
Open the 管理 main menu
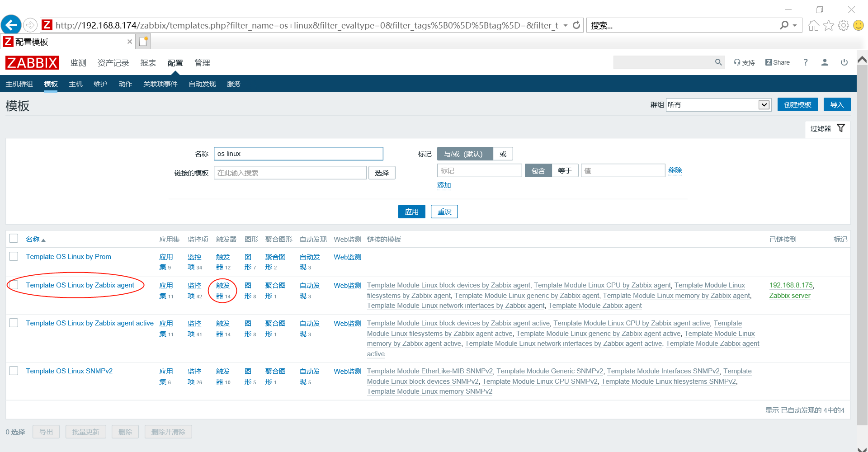point(202,63)
